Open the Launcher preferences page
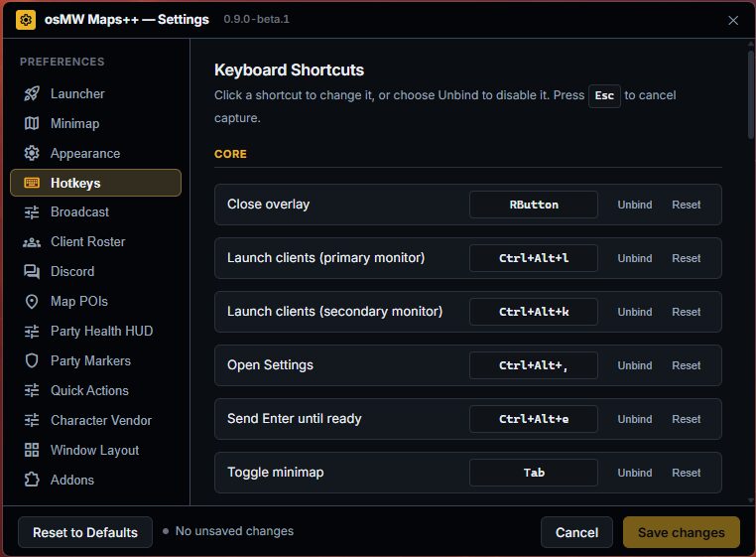756x557 pixels. (95, 93)
